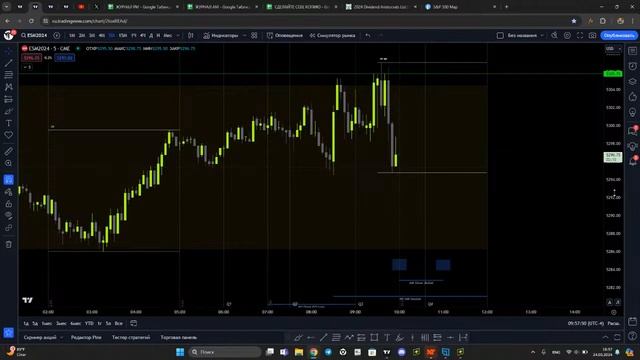Open go-to-date calendar icon

coord(133,323)
